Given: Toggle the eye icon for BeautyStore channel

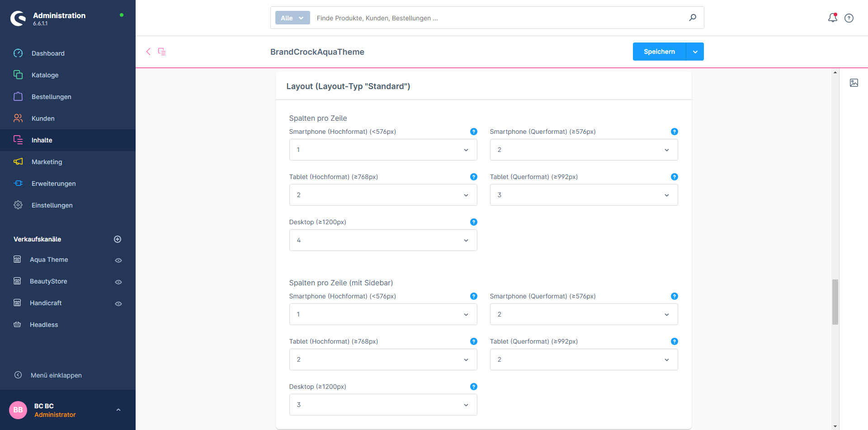Looking at the screenshot, I should pyautogui.click(x=118, y=282).
